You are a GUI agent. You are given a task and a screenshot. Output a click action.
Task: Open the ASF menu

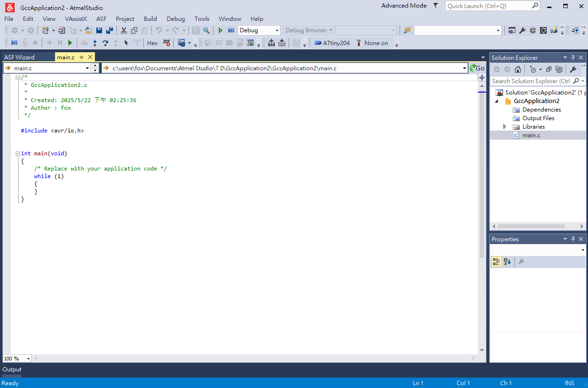[102, 19]
